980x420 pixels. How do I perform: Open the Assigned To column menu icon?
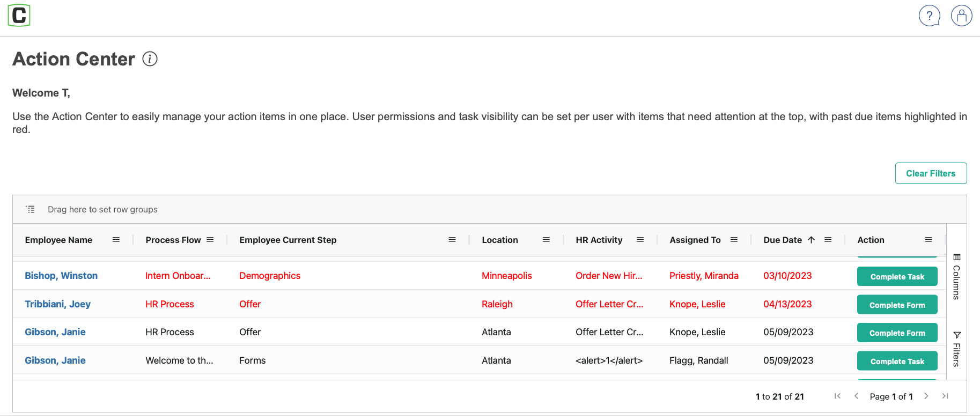click(x=734, y=240)
